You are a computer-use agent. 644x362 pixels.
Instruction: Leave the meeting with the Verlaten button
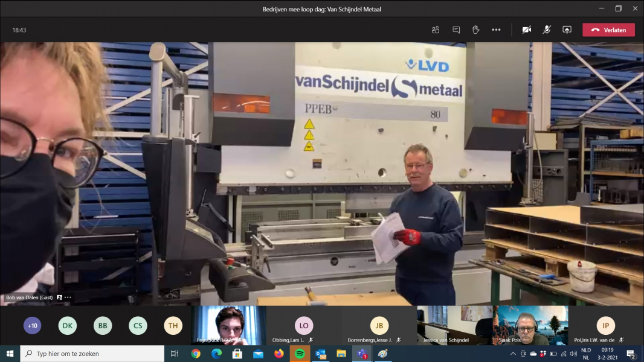(x=609, y=30)
